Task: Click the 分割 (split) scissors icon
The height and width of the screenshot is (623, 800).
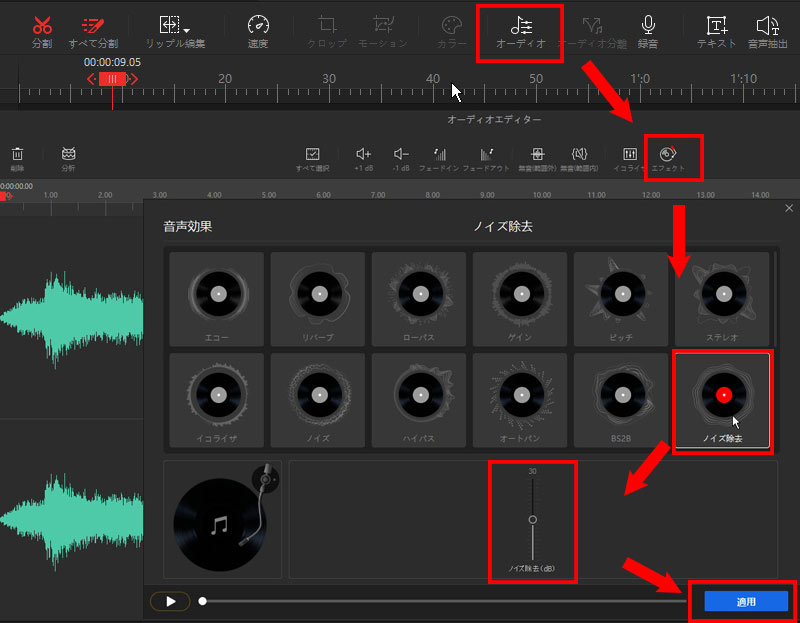Action: click(42, 26)
